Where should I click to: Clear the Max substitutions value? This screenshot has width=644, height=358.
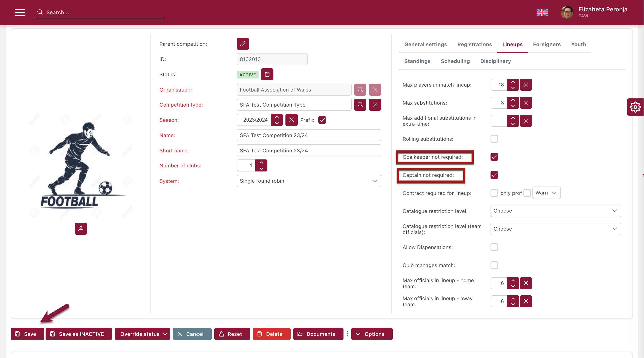pos(526,103)
